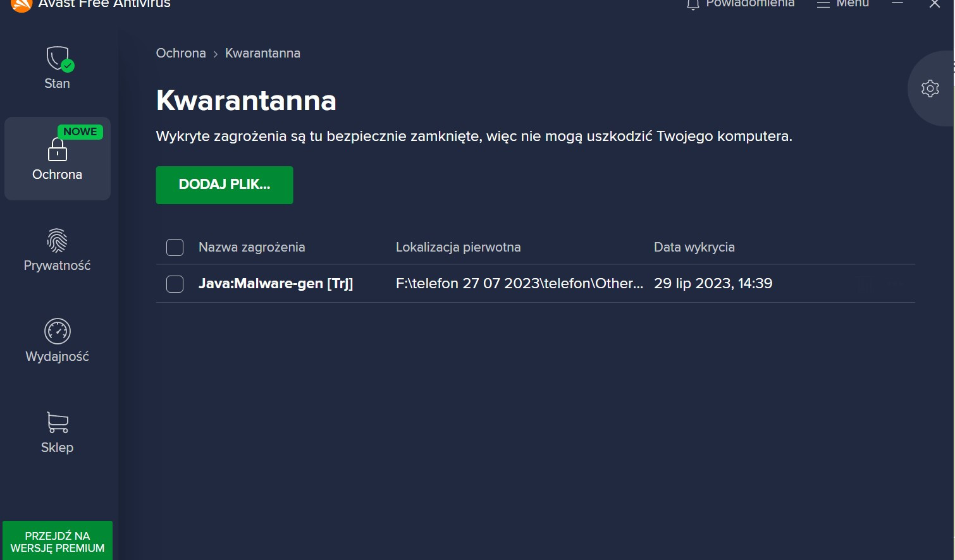Open quarantine settings via the gear icon
This screenshot has width=955, height=560.
pos(930,88)
